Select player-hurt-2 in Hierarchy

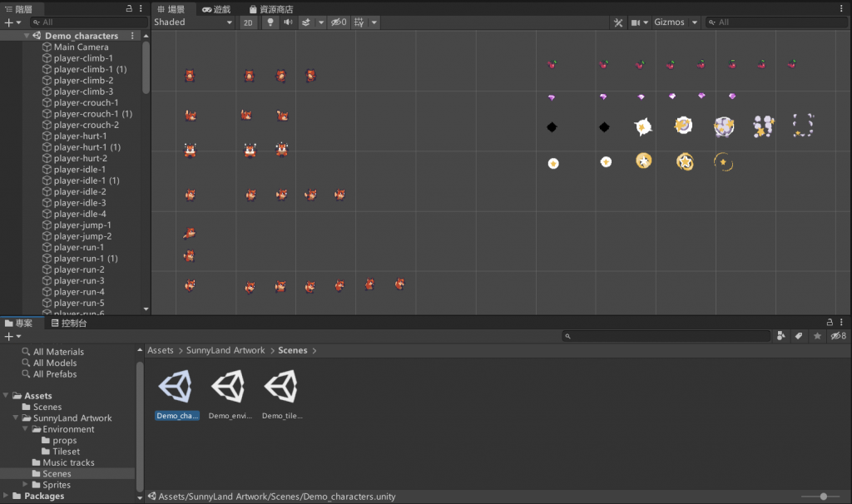80,159
